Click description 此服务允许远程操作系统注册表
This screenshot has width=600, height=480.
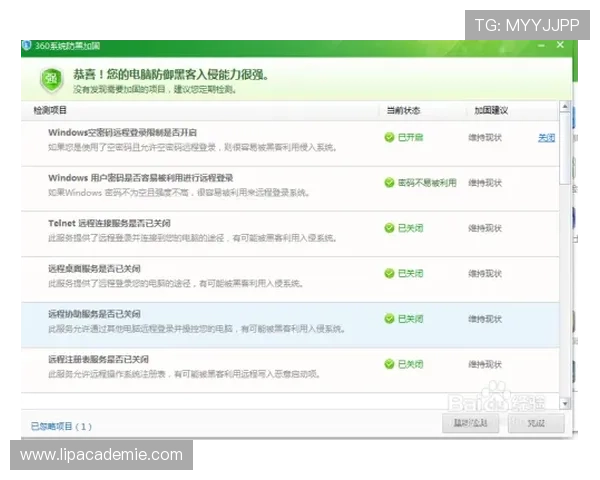coord(184,374)
